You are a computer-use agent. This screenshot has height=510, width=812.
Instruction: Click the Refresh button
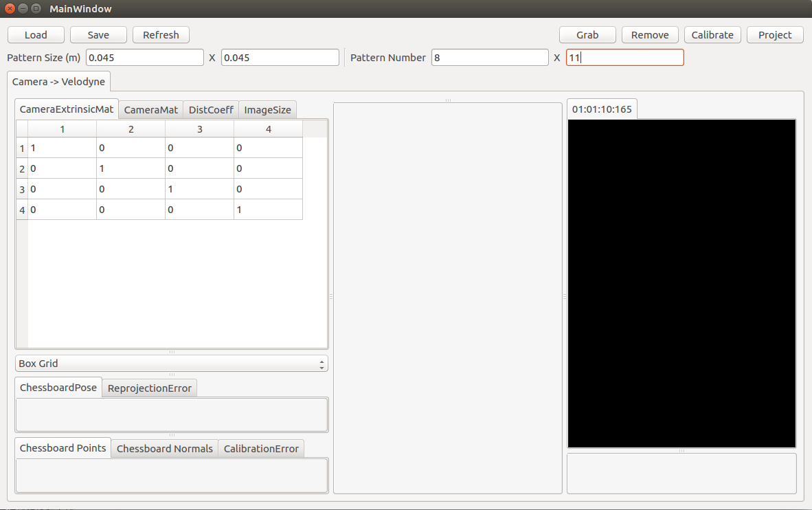point(161,34)
